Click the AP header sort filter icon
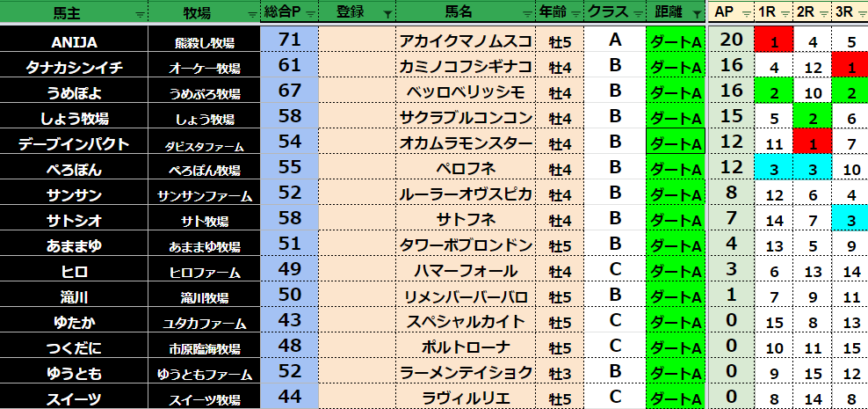The image size is (868, 409). point(745,14)
